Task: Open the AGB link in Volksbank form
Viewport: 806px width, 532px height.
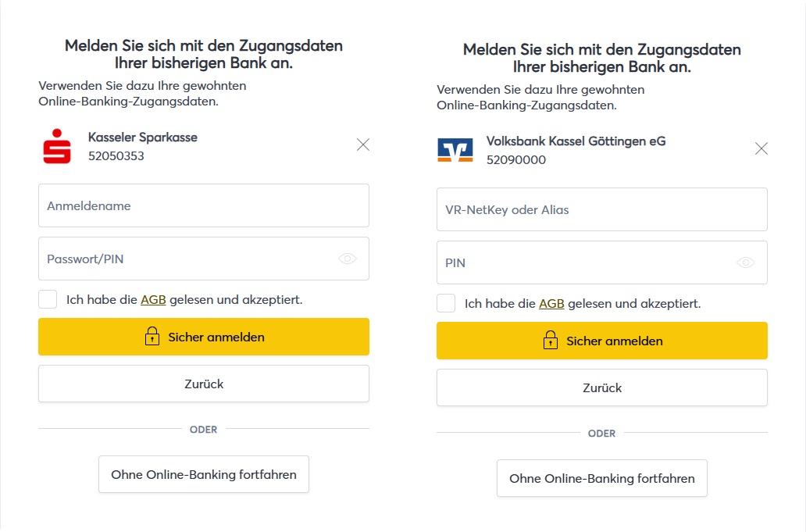Action: coord(551,303)
